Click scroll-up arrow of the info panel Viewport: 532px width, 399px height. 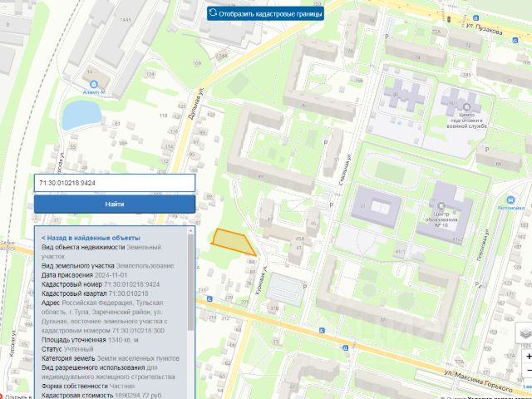pos(190,231)
